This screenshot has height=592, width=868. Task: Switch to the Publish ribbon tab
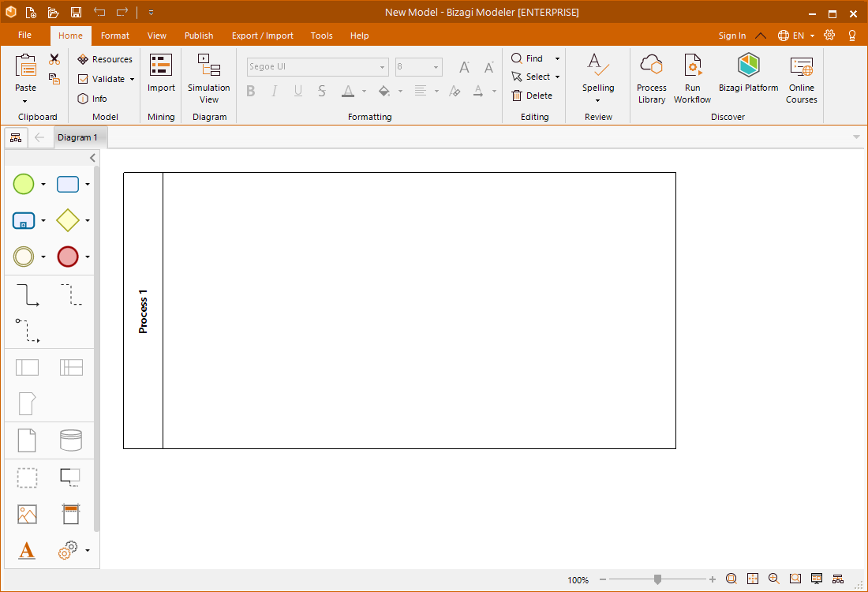tap(199, 36)
